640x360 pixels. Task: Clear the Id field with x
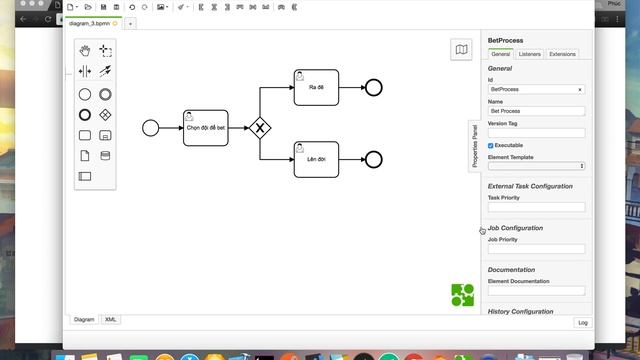580,89
